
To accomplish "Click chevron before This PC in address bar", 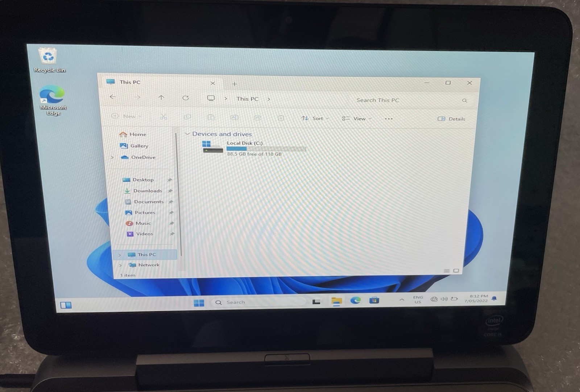I will click(x=225, y=99).
